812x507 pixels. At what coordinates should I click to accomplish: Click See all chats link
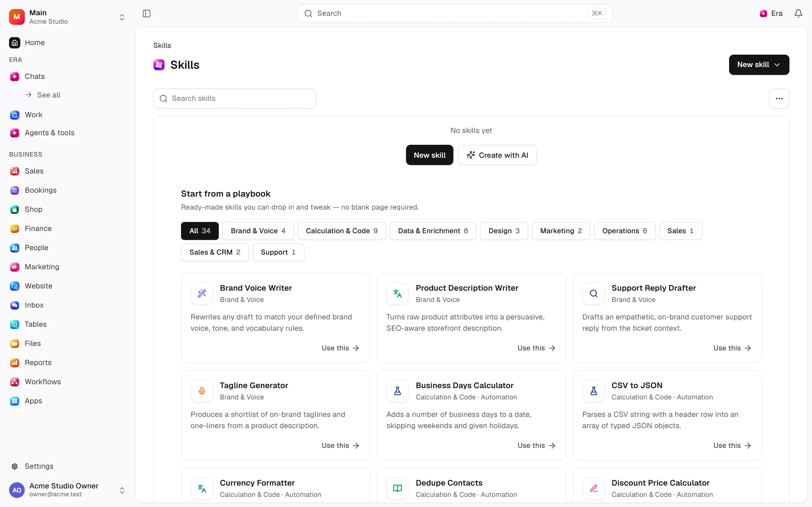point(49,95)
